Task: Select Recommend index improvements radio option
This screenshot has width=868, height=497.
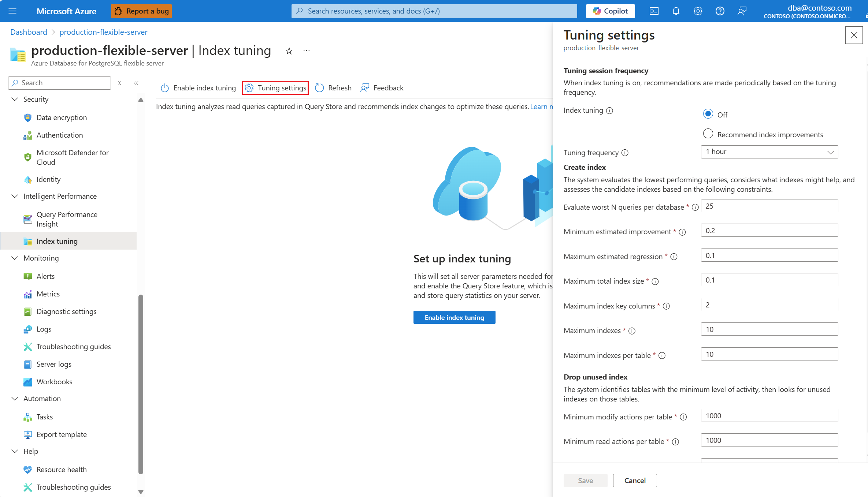Action: (x=708, y=134)
